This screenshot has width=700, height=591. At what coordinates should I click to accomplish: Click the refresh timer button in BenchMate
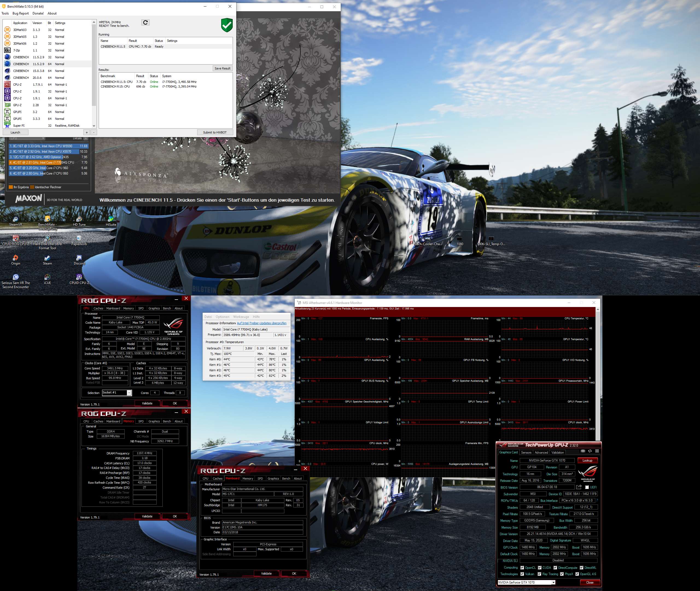(145, 22)
